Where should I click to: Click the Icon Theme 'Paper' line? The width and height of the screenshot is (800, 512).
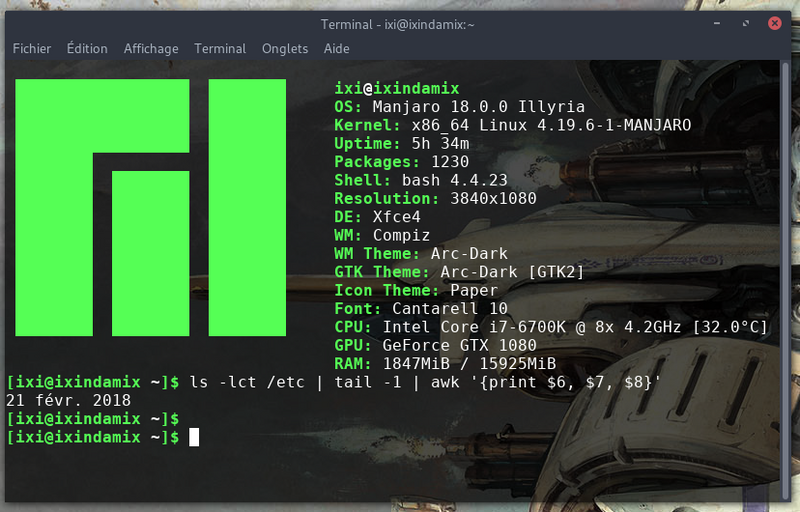[x=416, y=290]
